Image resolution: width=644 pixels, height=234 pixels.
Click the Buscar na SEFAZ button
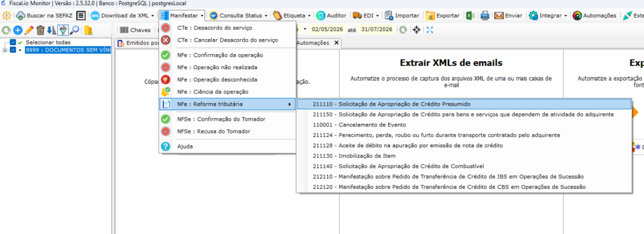point(45,16)
